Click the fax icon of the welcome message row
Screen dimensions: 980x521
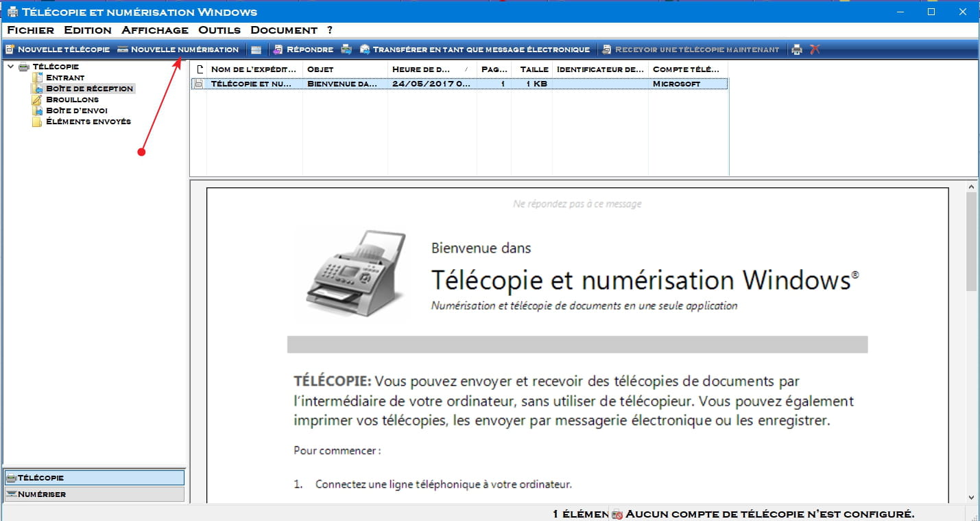tap(199, 84)
